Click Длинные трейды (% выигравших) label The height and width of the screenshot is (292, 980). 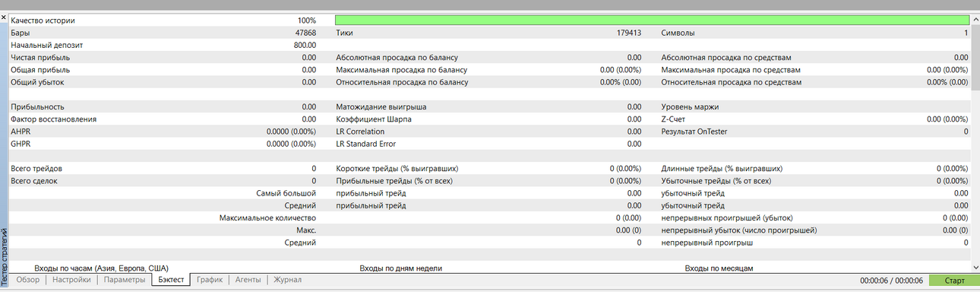coord(722,168)
